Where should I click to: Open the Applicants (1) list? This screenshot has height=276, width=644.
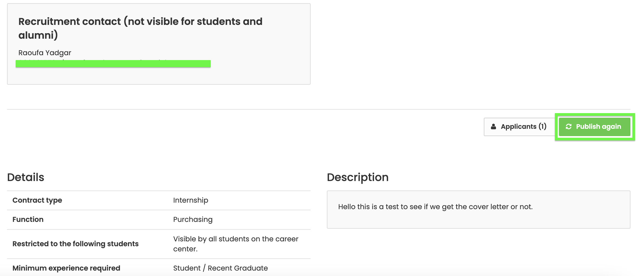point(519,127)
